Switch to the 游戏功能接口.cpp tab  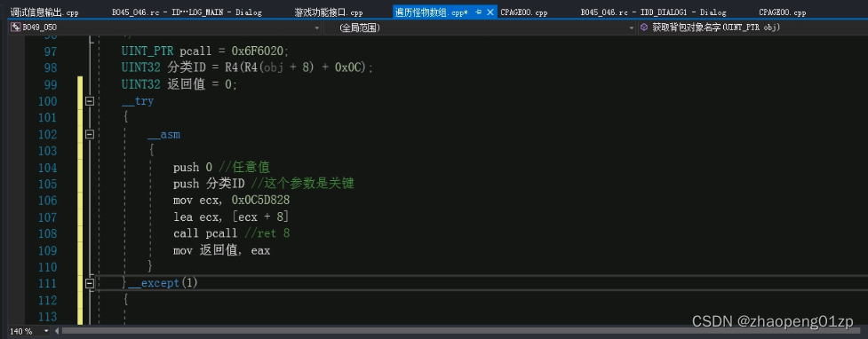tap(329, 12)
